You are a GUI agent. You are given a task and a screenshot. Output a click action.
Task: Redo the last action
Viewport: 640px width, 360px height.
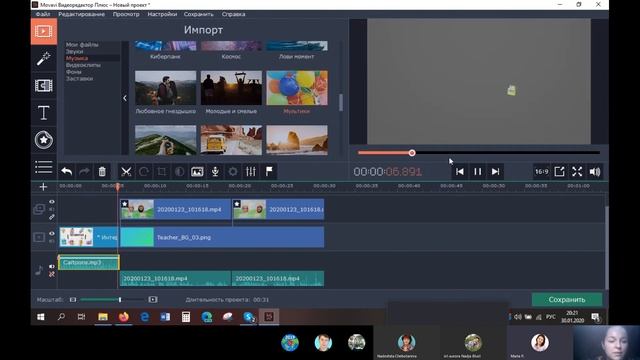84,171
